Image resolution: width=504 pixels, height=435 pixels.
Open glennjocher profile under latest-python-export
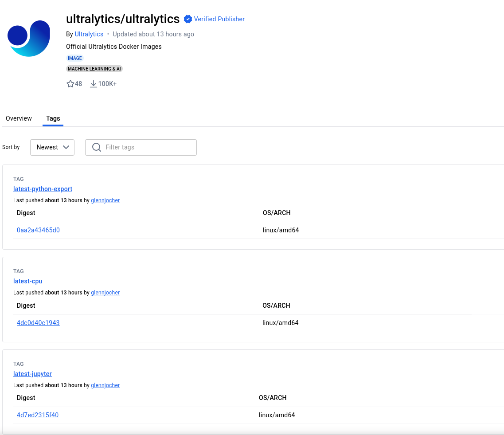pos(105,200)
